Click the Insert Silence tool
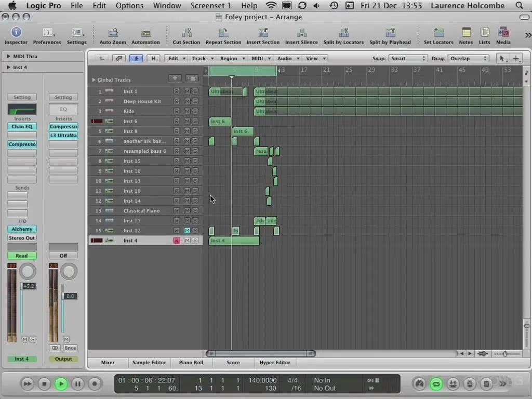Image resolution: width=532 pixels, height=399 pixels. point(301,36)
